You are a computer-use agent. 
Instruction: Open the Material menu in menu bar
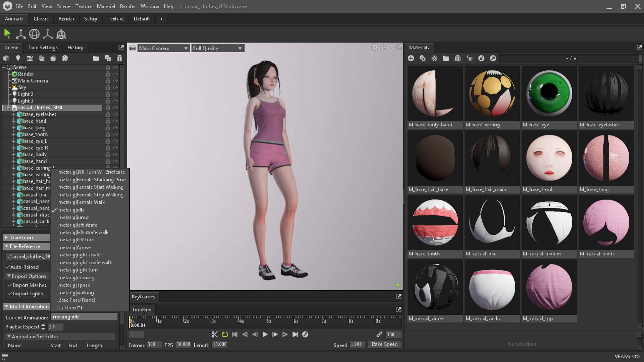pyautogui.click(x=106, y=6)
